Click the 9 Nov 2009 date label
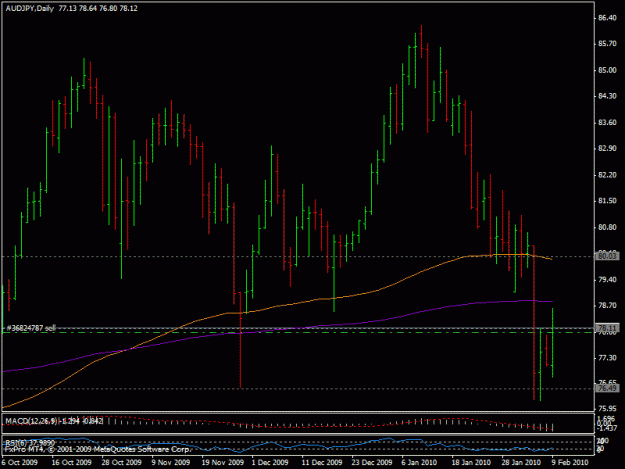625x469 pixels. 171,462
